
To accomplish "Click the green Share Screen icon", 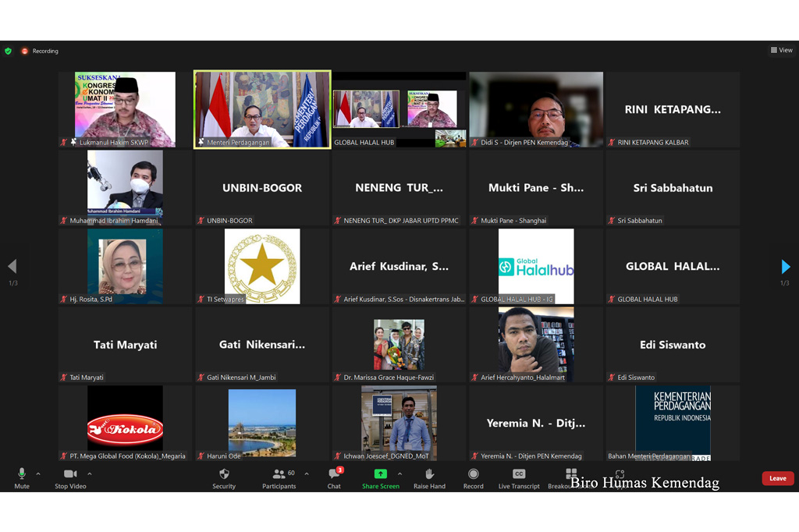I will tap(380, 474).
